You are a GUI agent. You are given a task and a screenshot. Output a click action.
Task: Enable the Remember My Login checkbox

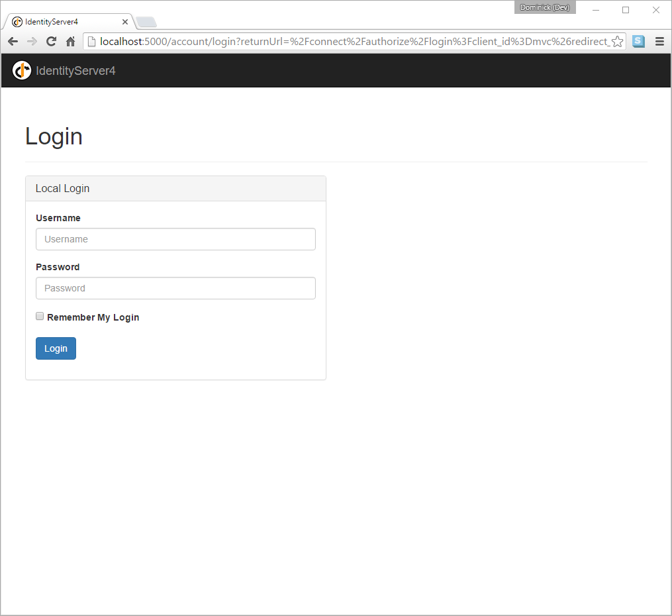point(40,317)
